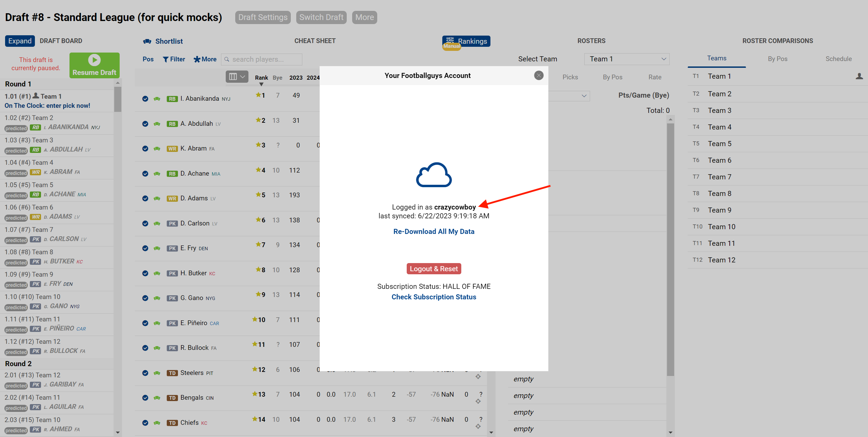868x437 pixels.
Task: Open the columns layout dropdown
Action: 237,77
